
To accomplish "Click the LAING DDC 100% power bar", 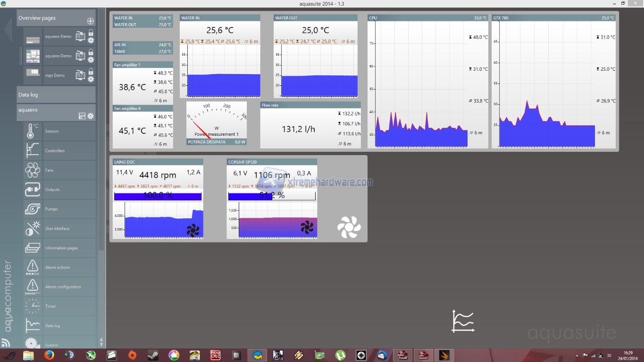I will (158, 196).
